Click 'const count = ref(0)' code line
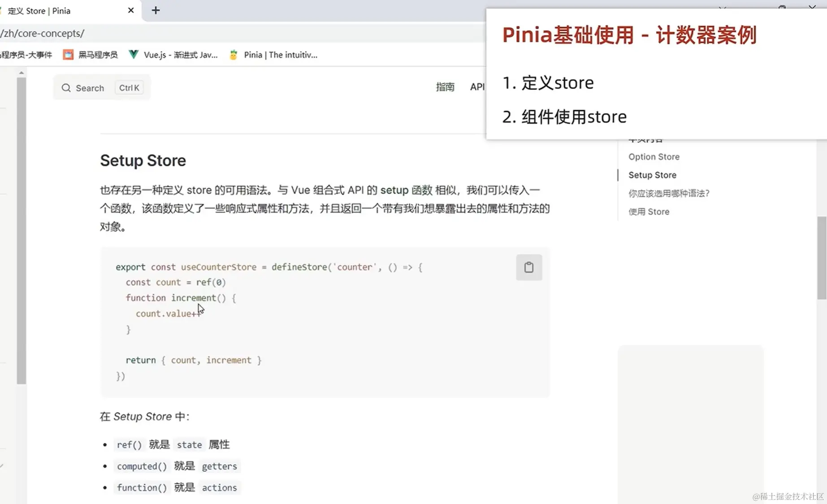The width and height of the screenshot is (827, 504). 176,282
